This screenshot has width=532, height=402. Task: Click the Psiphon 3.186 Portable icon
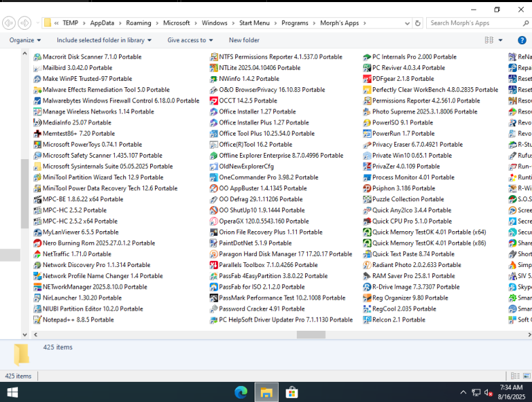point(367,188)
